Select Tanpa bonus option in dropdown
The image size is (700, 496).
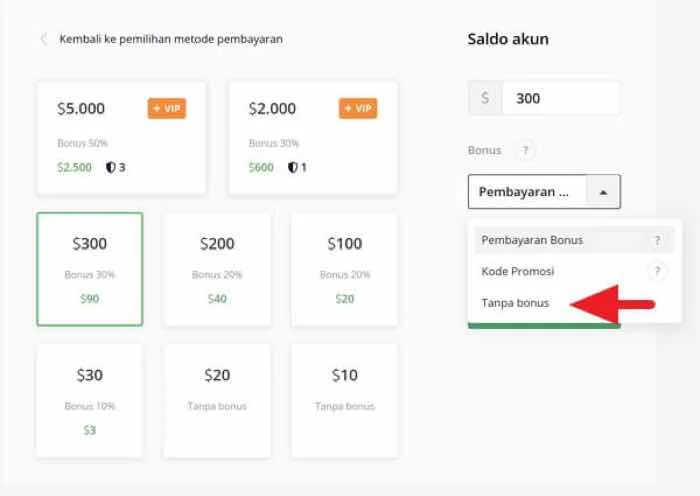[x=515, y=303]
